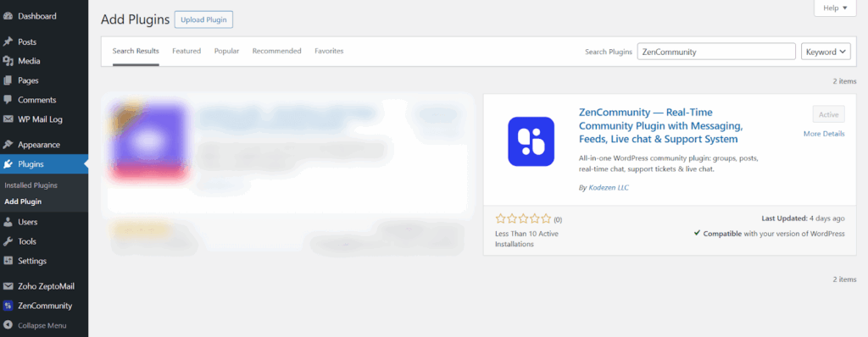Click the Search Plugins input field
This screenshot has height=337, width=868.
716,52
